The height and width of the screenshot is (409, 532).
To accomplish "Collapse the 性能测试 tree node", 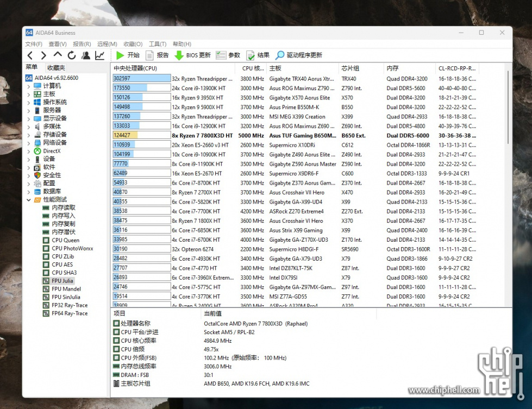I will [28, 200].
